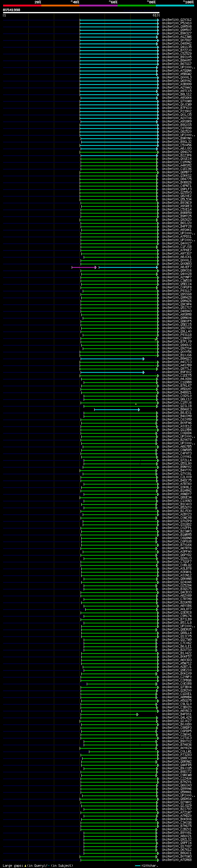Click the cyan ~100% color legend segment
Image resolution: width=197 pixels, height=868 pixels.
click(175, 6)
